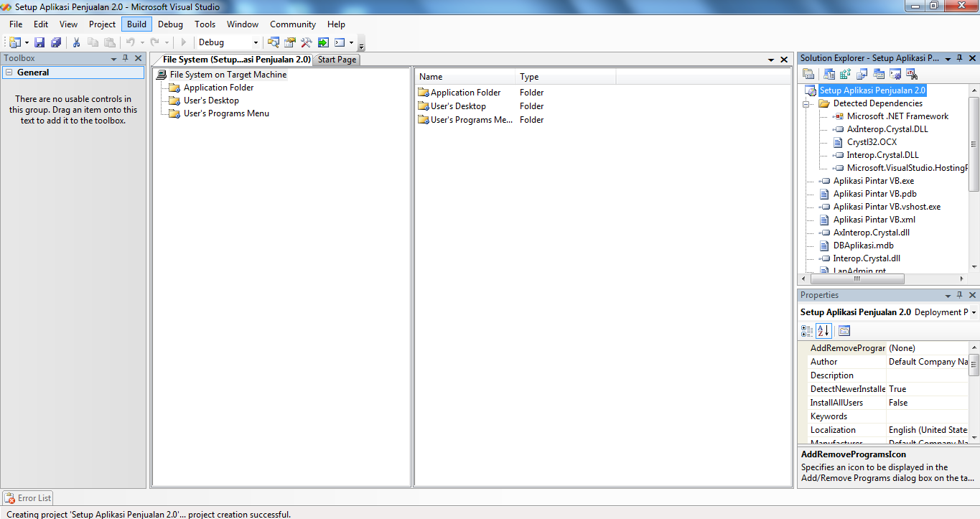Open the Properties Window toolbar icon
This screenshot has width=980, height=519.
coord(290,42)
